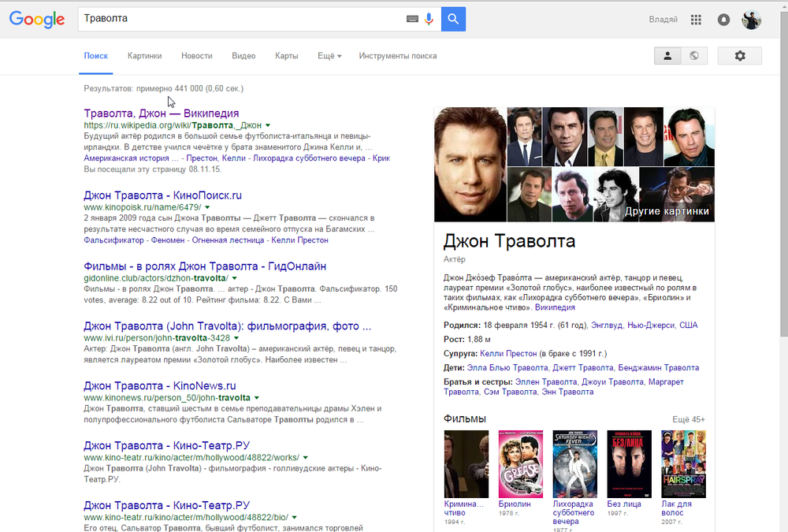
Task: Click the Бриолин Grease movie poster
Action: [521, 463]
